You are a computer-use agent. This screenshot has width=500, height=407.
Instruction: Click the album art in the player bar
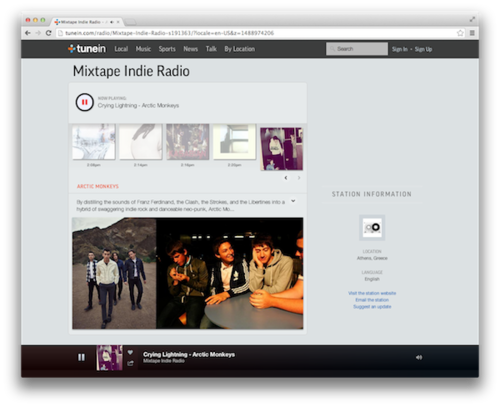point(109,357)
